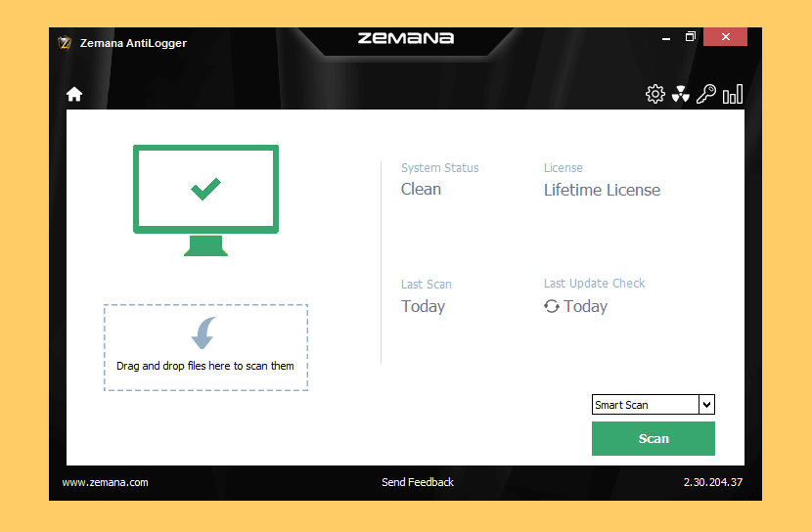Minimize the Zemana AntiLogger window

point(666,38)
